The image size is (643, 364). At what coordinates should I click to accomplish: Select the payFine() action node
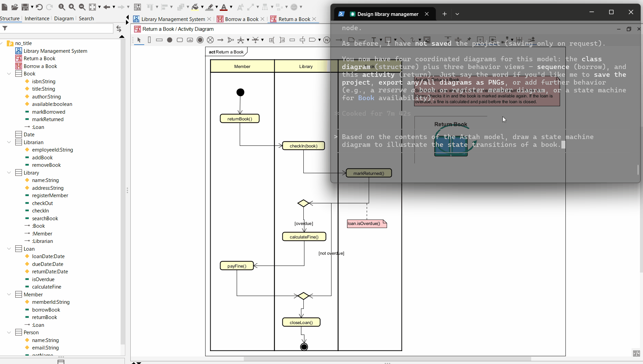pos(237,266)
